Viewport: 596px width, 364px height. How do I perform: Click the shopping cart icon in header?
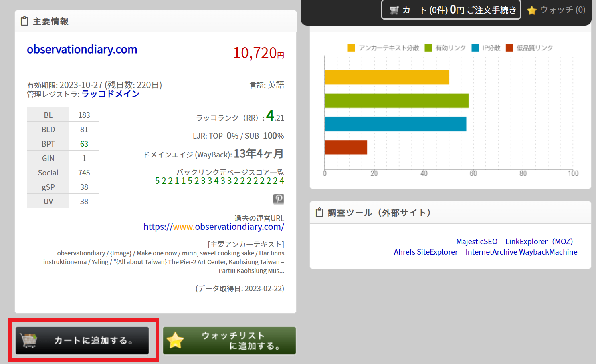click(394, 10)
